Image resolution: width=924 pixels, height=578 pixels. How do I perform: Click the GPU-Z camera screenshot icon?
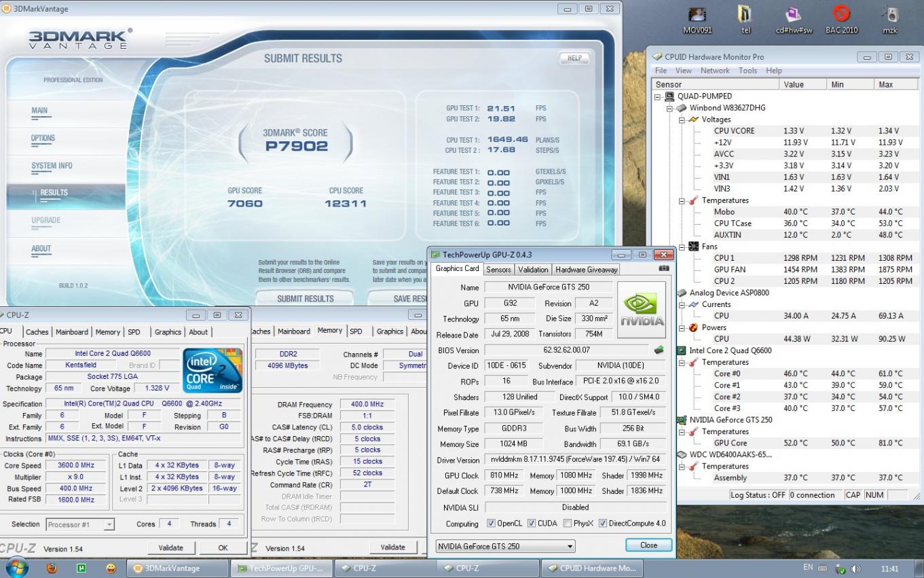click(x=664, y=269)
